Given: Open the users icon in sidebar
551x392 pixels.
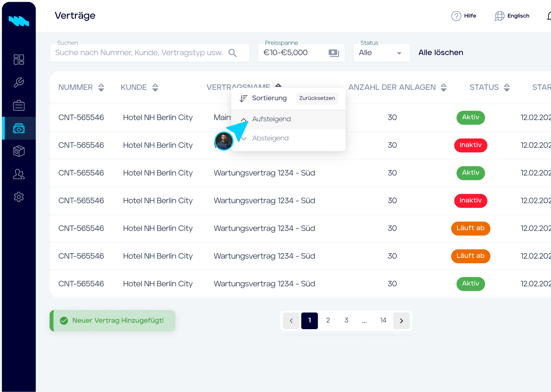Looking at the screenshot, I should tap(19, 174).
